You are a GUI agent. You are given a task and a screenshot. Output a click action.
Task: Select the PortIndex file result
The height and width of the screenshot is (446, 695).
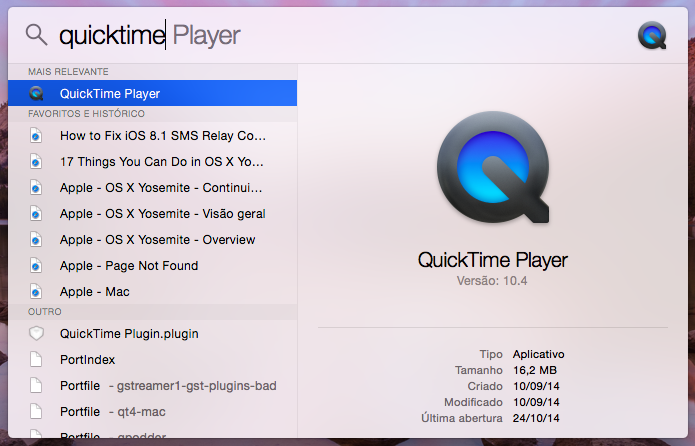pos(152,360)
